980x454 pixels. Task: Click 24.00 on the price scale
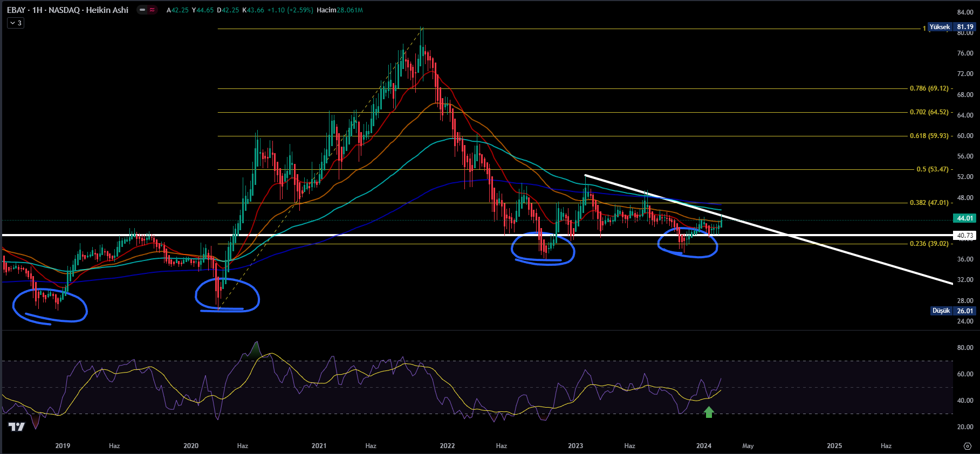[x=965, y=321]
